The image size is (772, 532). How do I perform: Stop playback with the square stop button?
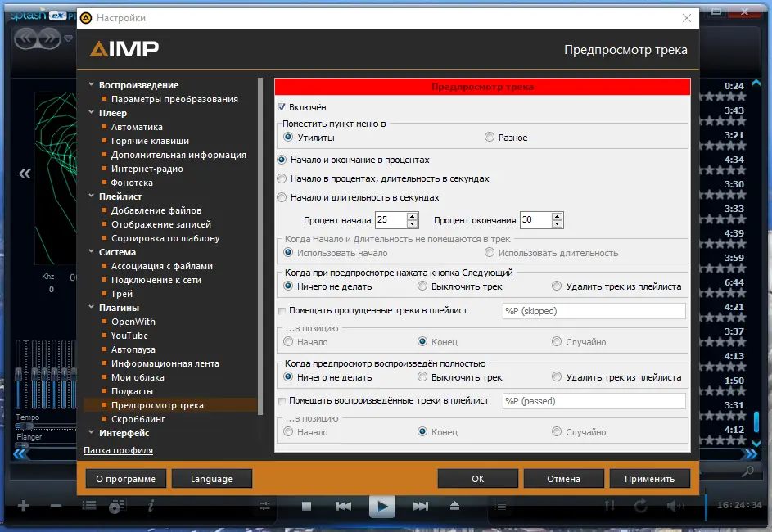click(x=306, y=506)
